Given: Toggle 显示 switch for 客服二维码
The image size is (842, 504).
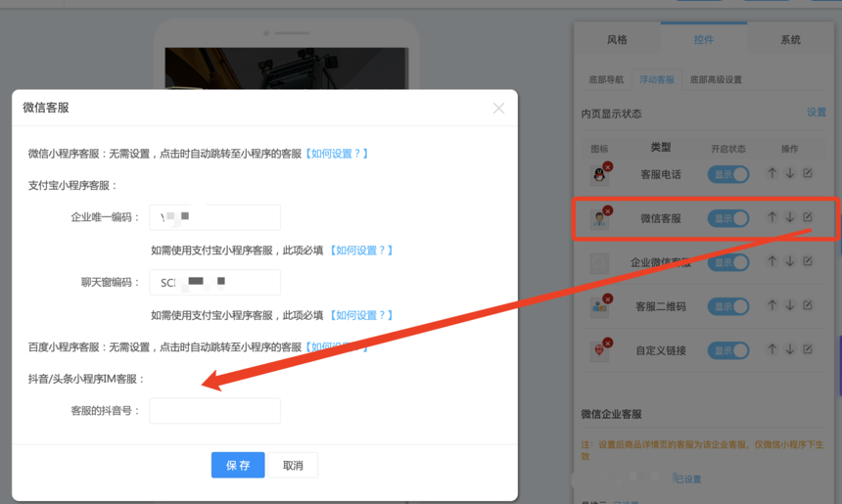Looking at the screenshot, I should coord(728,306).
